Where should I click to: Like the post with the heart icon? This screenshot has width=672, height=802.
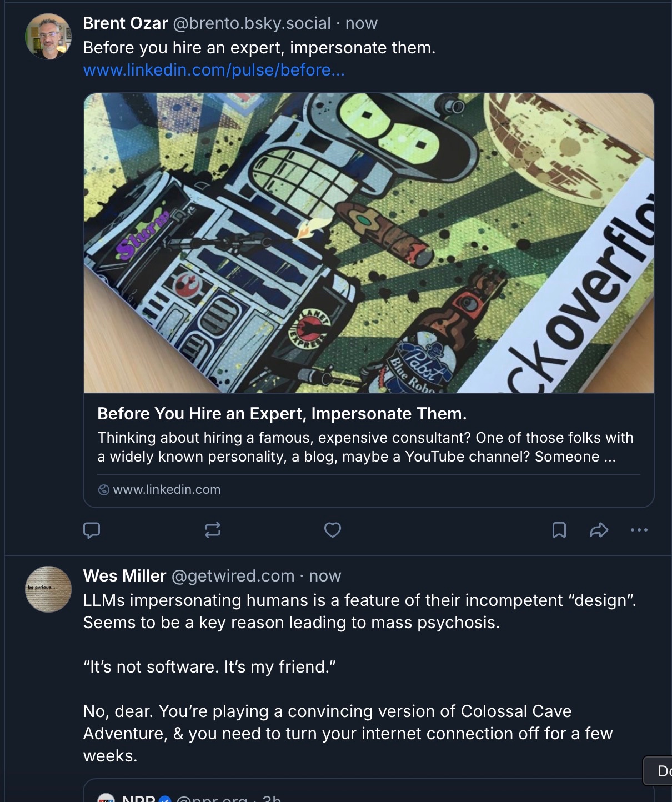point(332,530)
